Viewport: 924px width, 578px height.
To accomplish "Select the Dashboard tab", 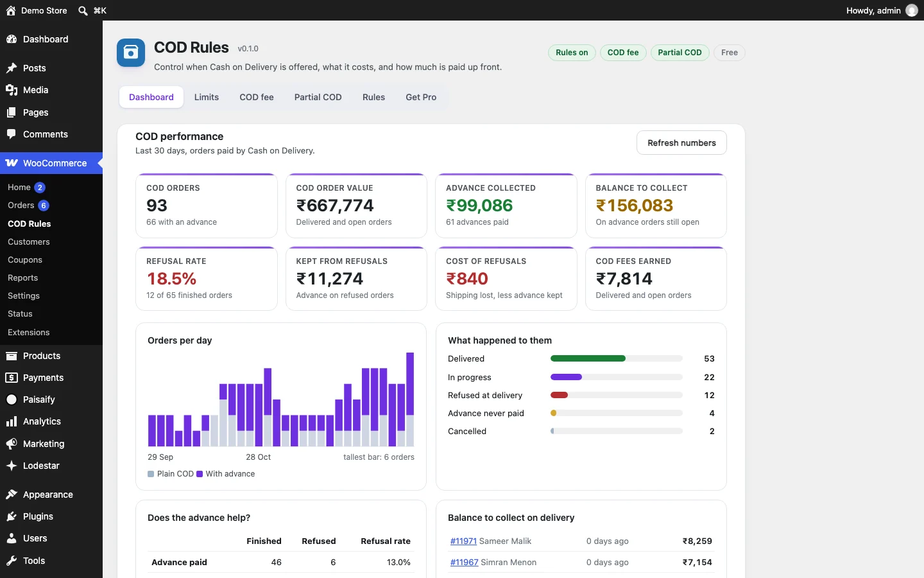I will point(151,97).
